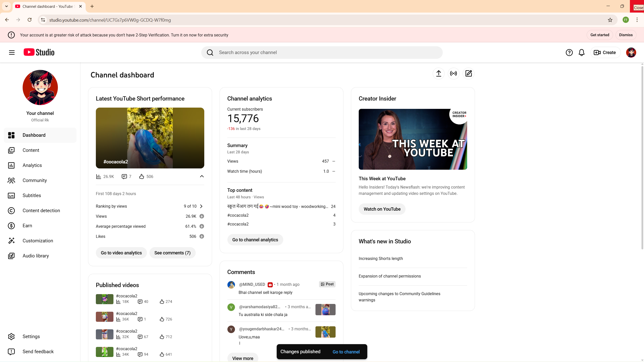The height and width of the screenshot is (362, 644).
Task: Bookmark this page with star icon
Action: click(610, 20)
